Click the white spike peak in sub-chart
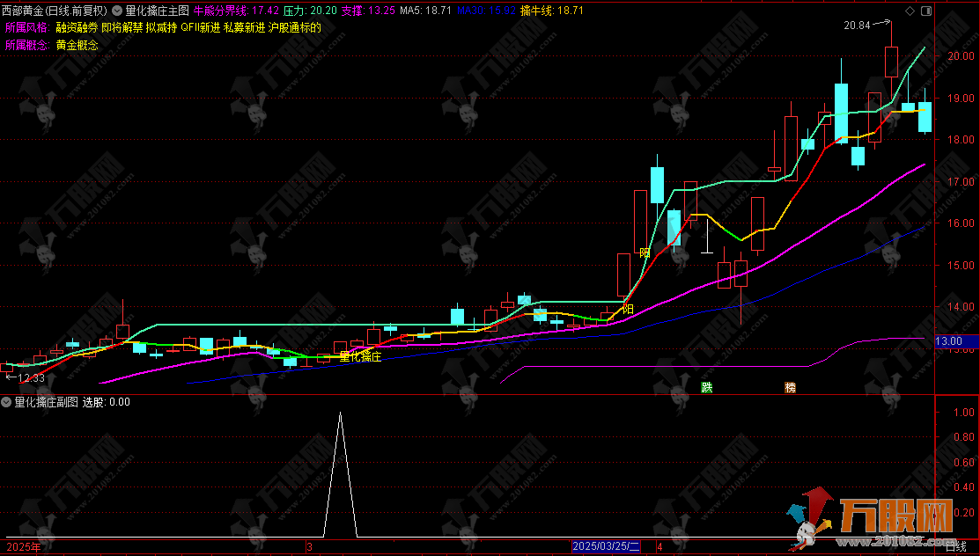 pos(341,413)
